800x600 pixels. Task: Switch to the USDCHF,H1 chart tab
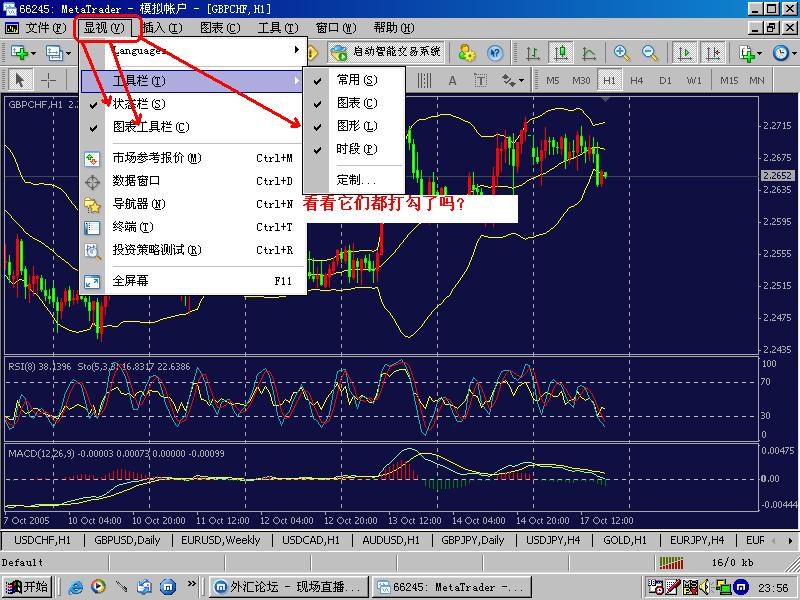[x=42, y=540]
